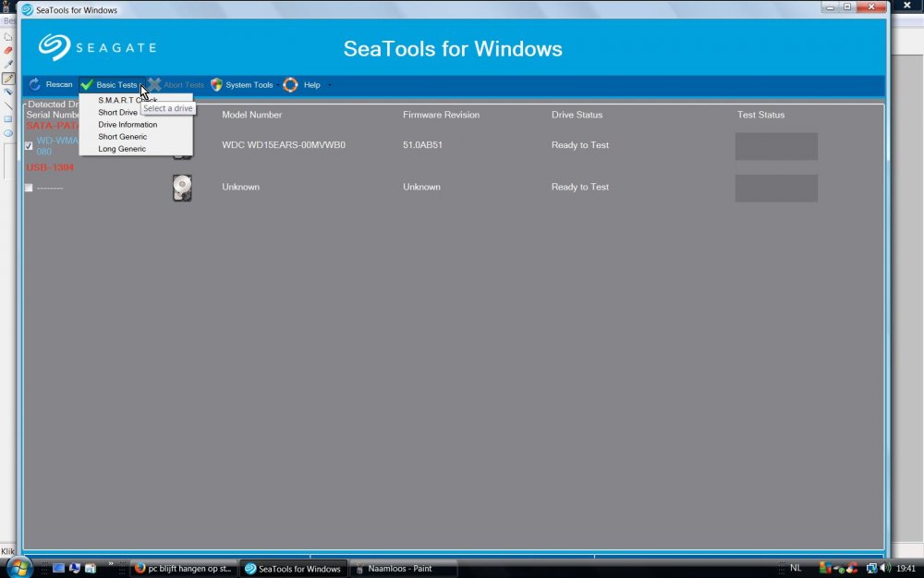
Task: Select Short Generic test from menu
Action: point(122,137)
